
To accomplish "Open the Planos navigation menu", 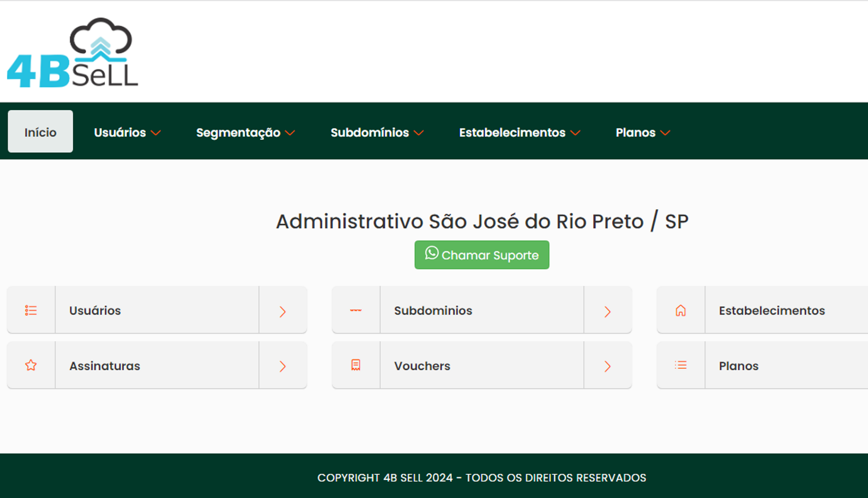I will click(643, 133).
